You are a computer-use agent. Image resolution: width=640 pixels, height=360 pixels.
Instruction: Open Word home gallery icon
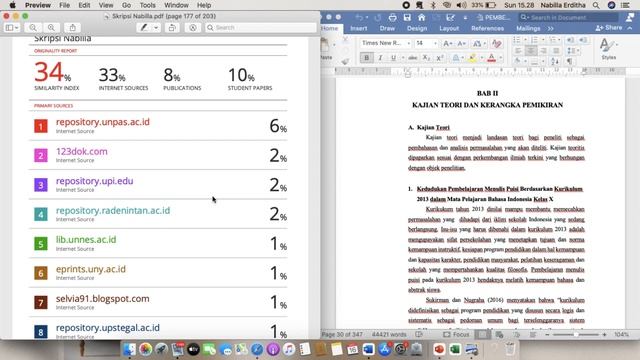422,17
